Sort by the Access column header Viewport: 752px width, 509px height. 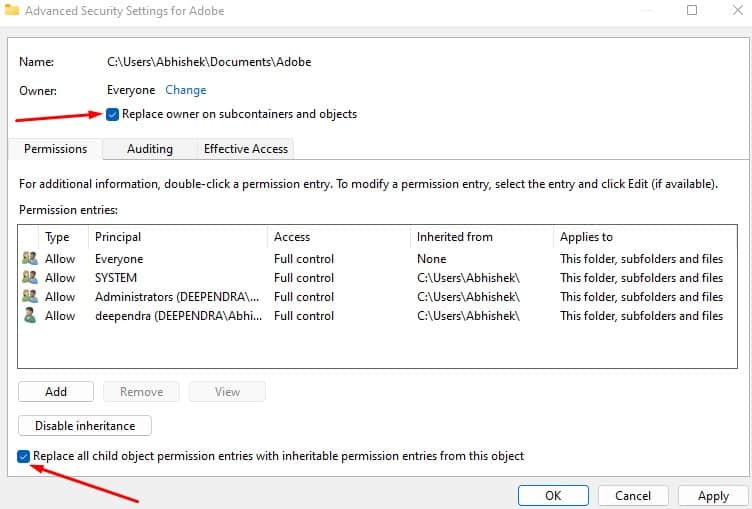coord(339,237)
